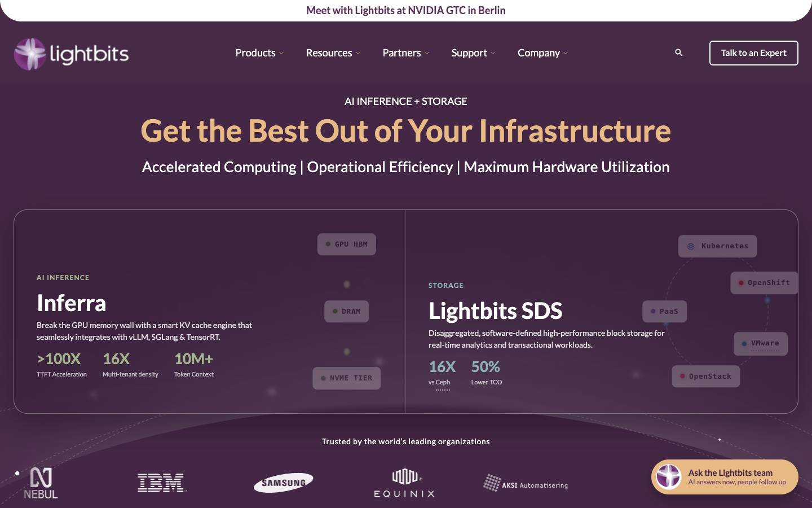Expand the Products menu chevron

[281, 53]
